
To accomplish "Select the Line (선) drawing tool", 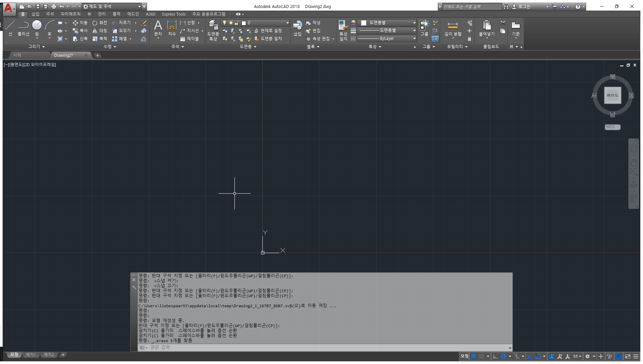I will 10,26.
